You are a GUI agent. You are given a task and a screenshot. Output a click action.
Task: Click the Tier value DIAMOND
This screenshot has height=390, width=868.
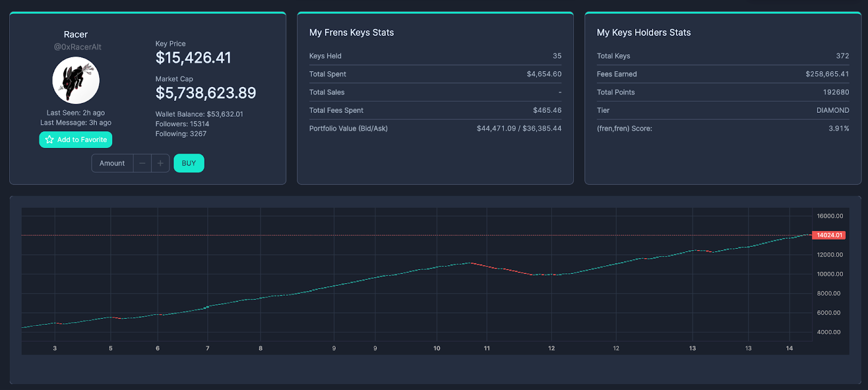[x=833, y=110]
